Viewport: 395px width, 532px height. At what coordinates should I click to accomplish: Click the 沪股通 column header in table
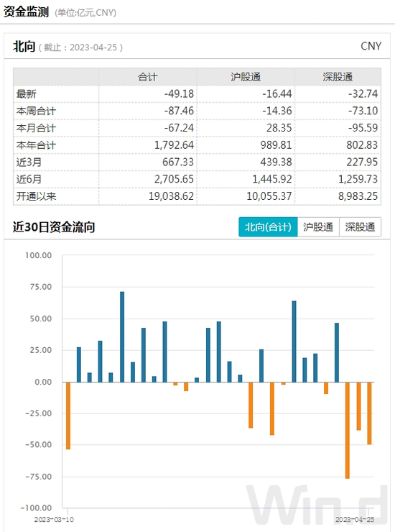[x=246, y=77]
